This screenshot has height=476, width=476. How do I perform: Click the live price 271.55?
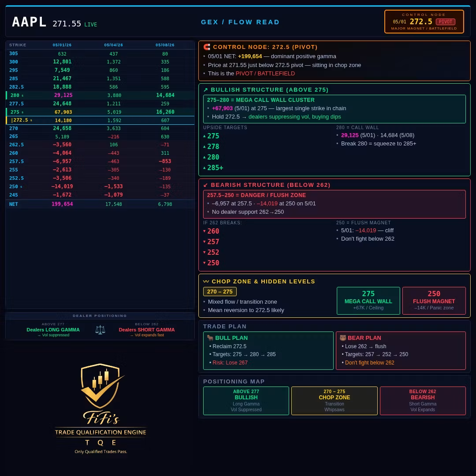pos(67,24)
